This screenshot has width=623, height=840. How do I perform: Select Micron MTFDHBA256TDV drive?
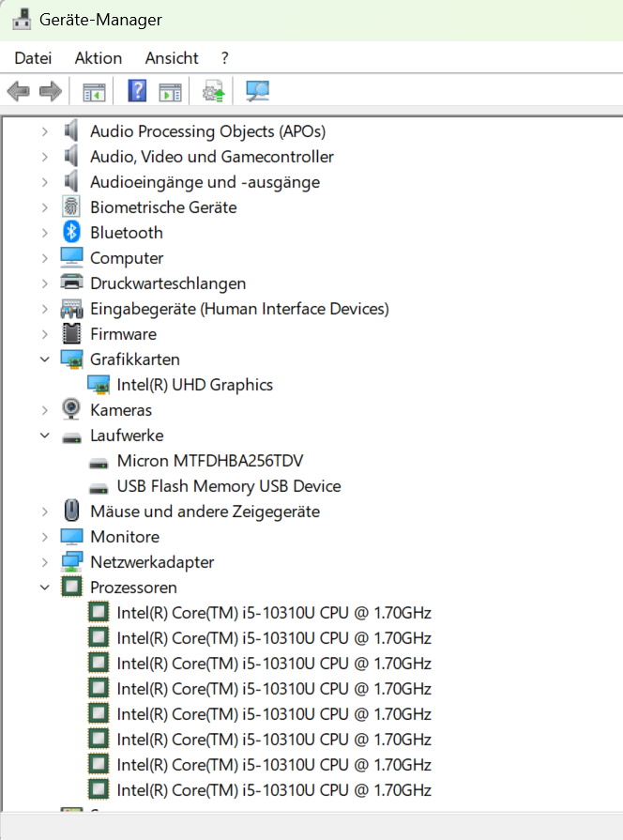tap(210, 461)
